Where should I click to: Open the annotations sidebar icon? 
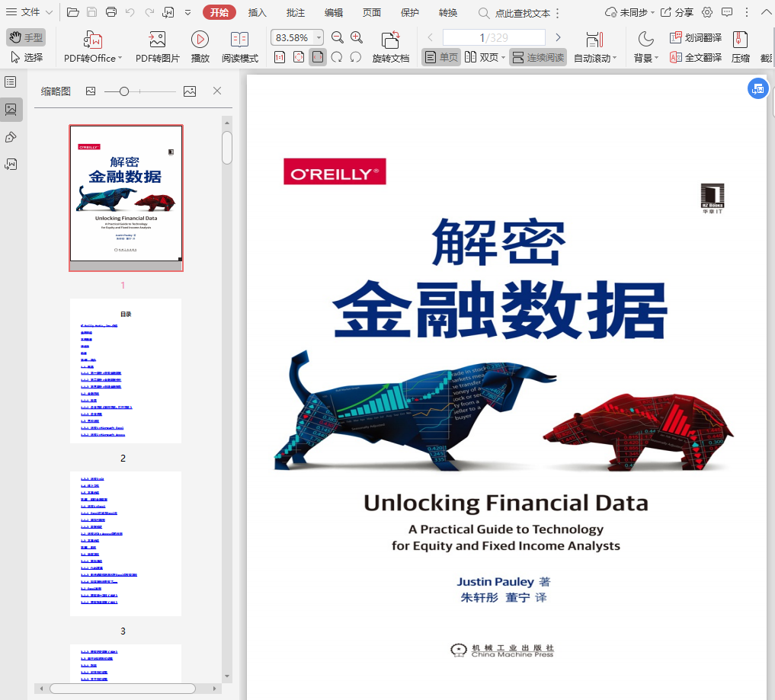pyautogui.click(x=11, y=137)
